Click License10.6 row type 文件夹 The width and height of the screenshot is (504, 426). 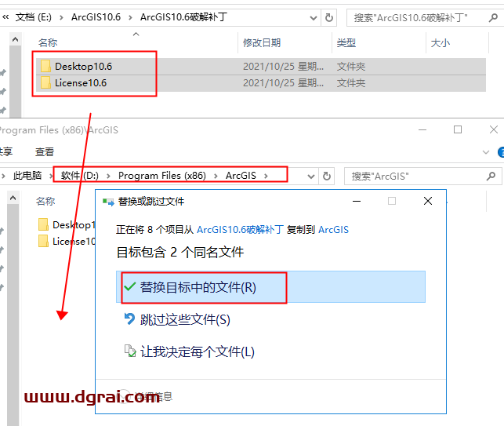coord(351,82)
